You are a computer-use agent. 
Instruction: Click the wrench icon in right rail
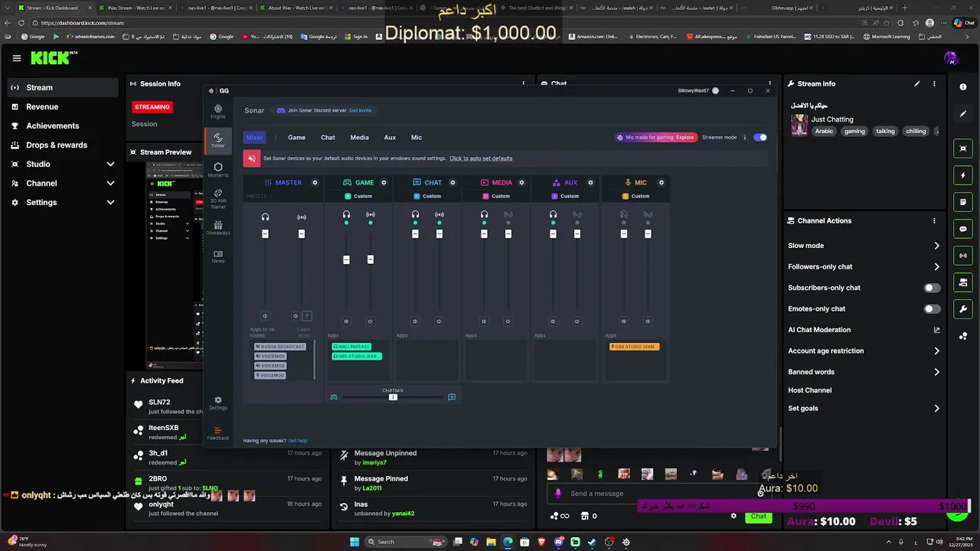963,309
